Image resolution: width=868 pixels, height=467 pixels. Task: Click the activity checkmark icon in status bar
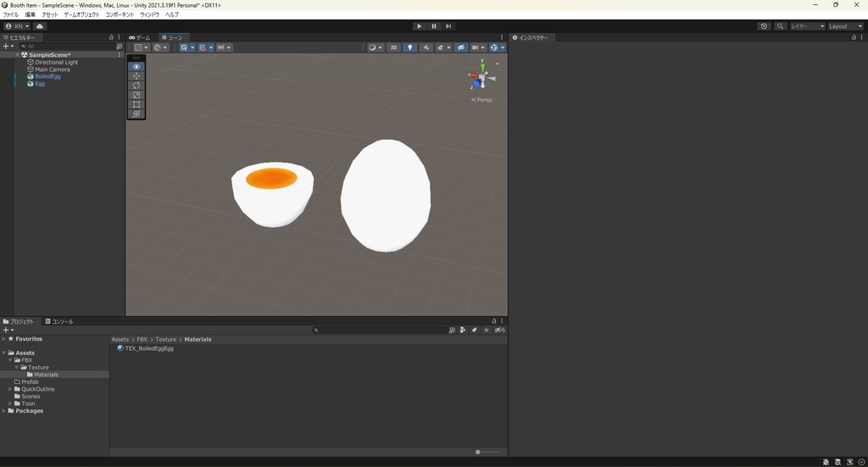tap(861, 462)
